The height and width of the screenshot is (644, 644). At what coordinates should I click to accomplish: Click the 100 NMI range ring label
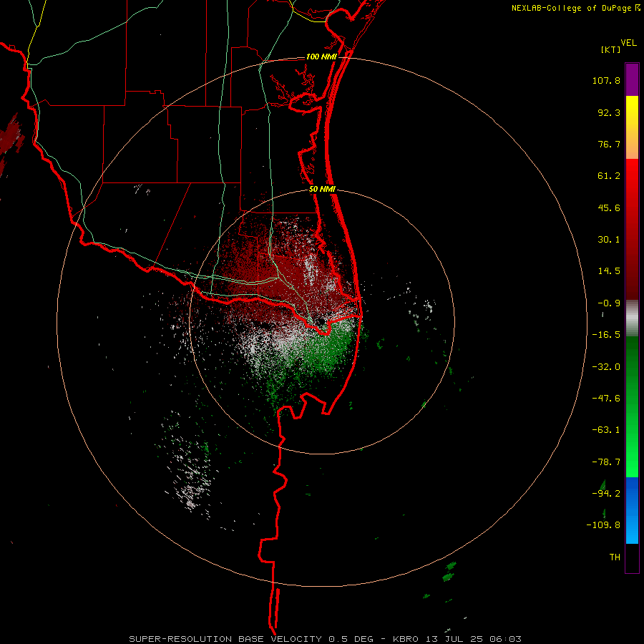pos(321,57)
